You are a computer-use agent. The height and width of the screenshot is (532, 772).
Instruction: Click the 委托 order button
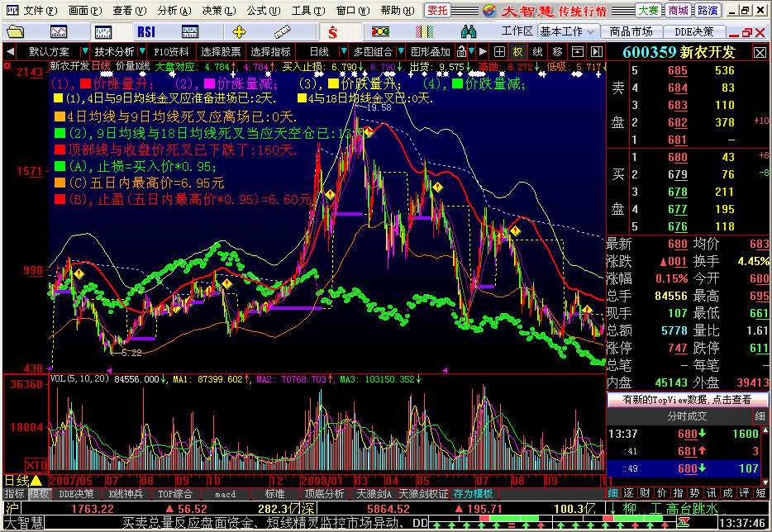point(437,11)
